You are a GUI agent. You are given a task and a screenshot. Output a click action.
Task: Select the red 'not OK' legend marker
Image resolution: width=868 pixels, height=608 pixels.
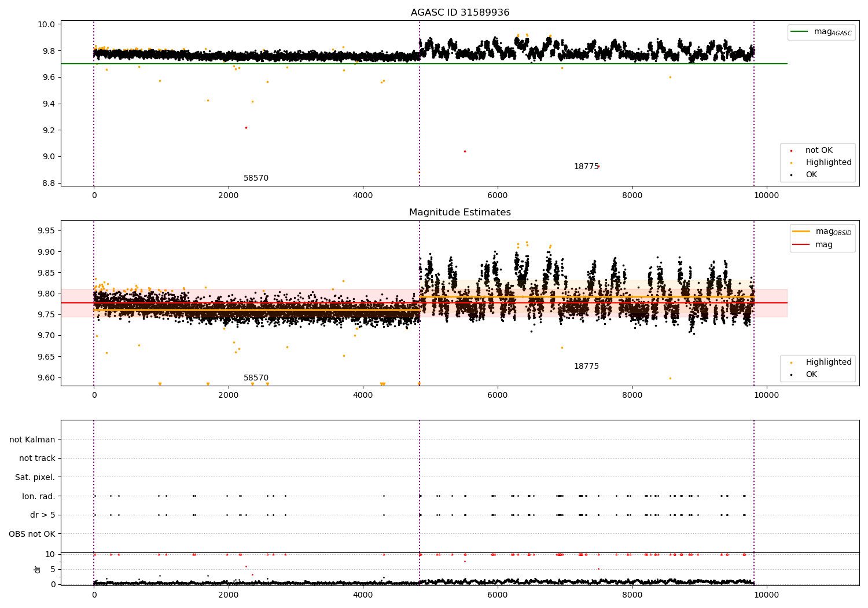(x=791, y=151)
